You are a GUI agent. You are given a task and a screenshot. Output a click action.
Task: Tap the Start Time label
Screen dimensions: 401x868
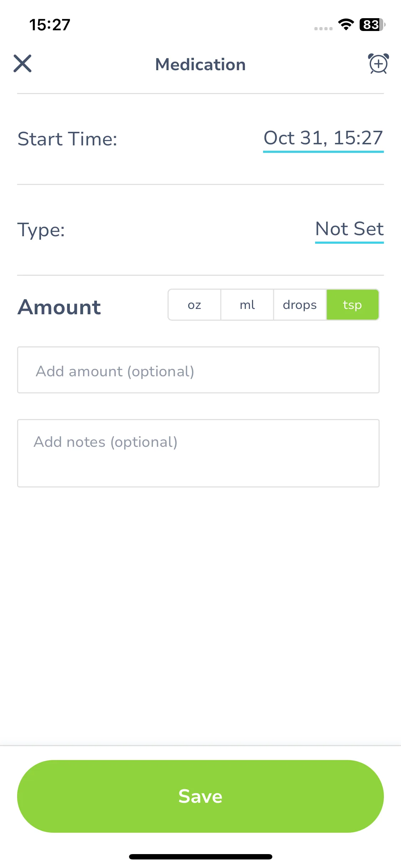[x=67, y=139]
